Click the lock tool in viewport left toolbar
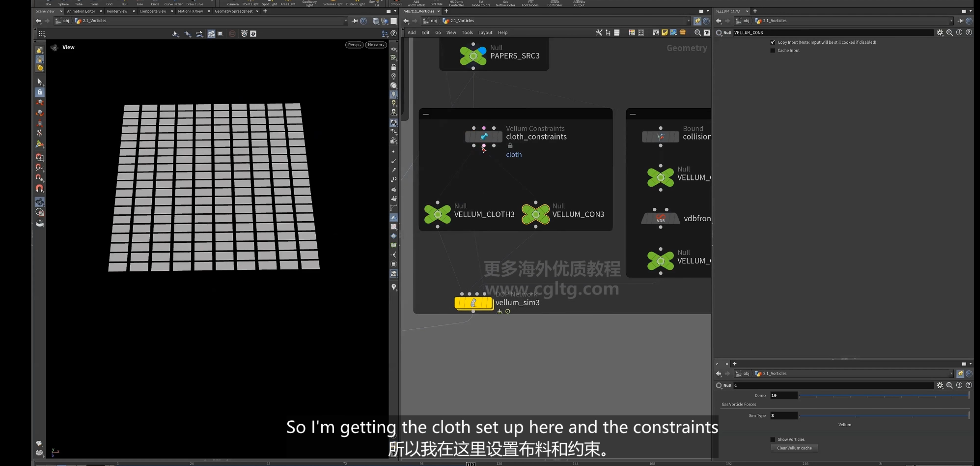 (x=40, y=92)
